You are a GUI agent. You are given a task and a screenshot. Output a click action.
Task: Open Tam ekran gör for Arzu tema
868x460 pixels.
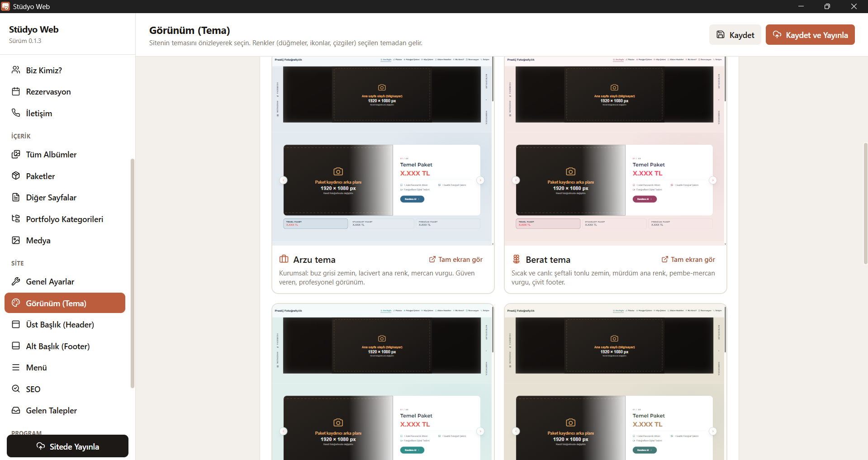coord(456,260)
